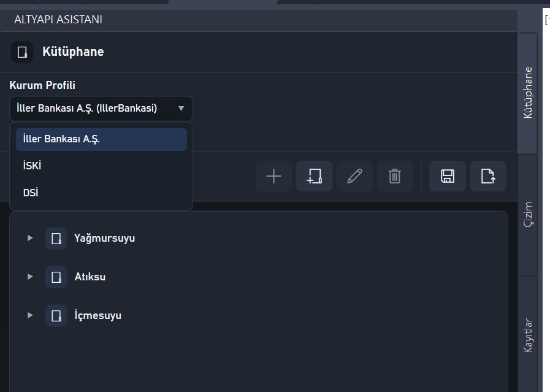Click the trash delete icon
The width and height of the screenshot is (550, 392).
pyautogui.click(x=395, y=176)
